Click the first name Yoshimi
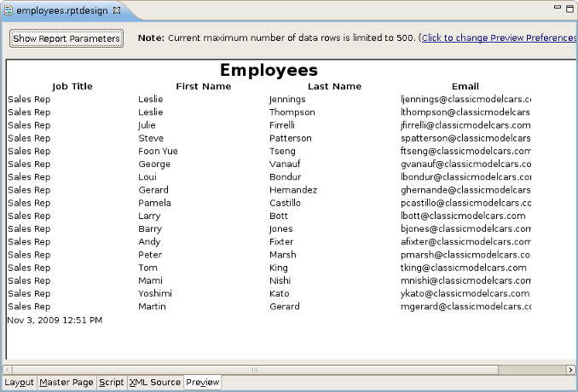Viewport: 578px width, 392px height. pyautogui.click(x=155, y=293)
